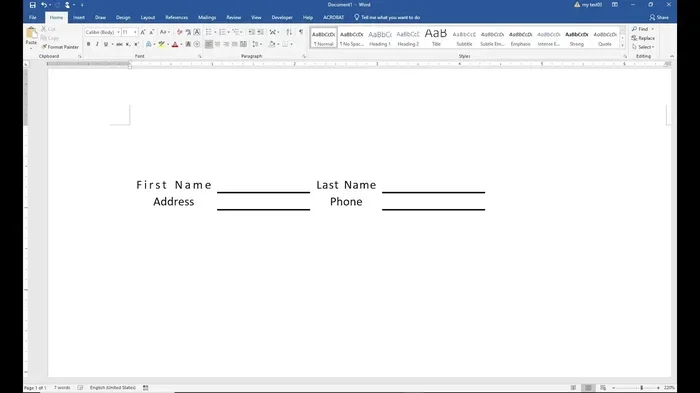Click the Share button

(x=659, y=17)
